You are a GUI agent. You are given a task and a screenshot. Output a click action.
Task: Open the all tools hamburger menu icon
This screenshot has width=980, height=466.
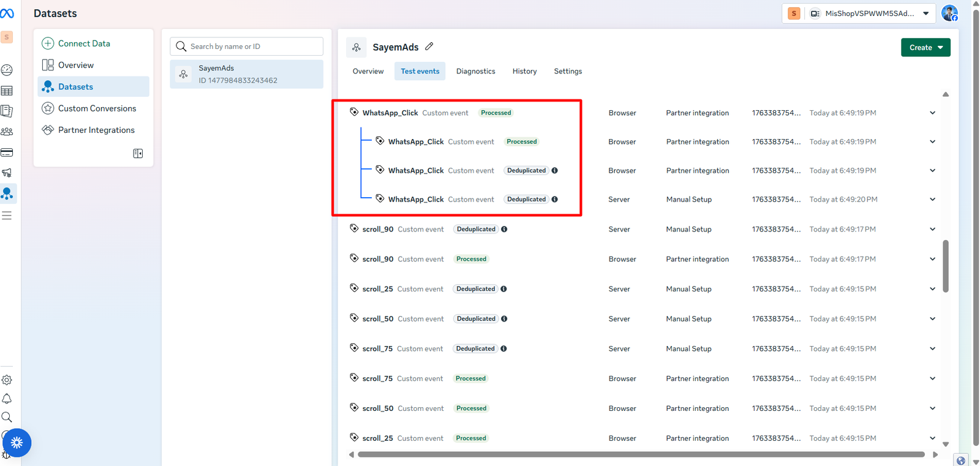pos(7,216)
